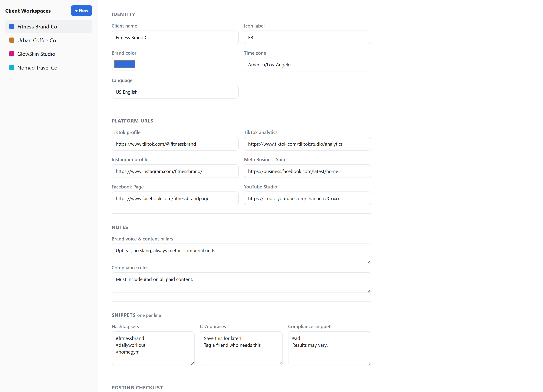543x392 pixels.
Task: Click the "Save this for later!" line
Action: click(222, 338)
